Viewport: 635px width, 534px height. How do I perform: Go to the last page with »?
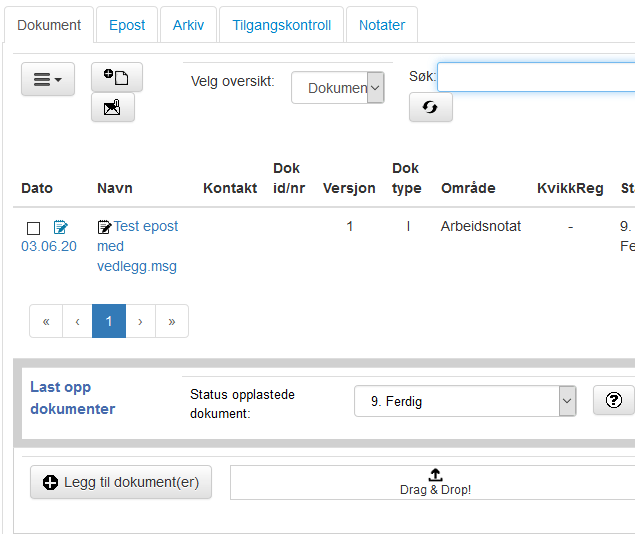[x=172, y=321]
